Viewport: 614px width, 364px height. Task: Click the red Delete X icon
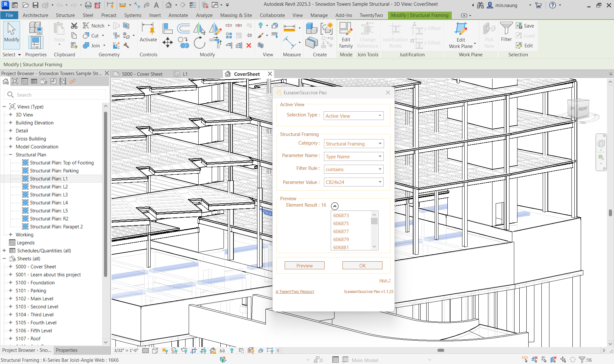click(x=249, y=45)
